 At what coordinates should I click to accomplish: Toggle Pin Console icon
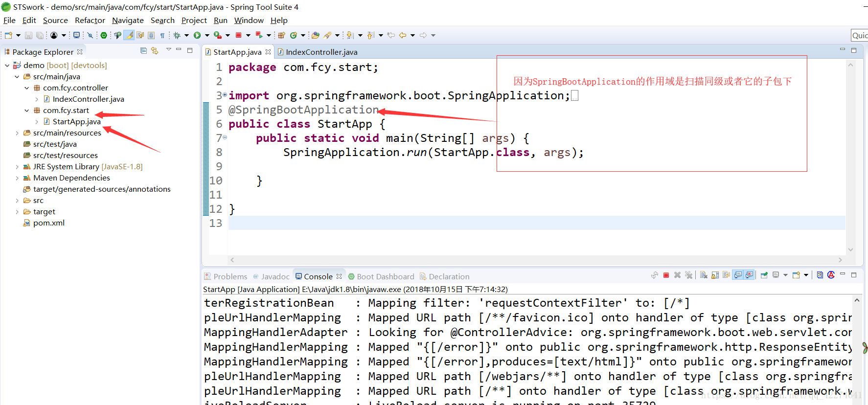point(764,275)
